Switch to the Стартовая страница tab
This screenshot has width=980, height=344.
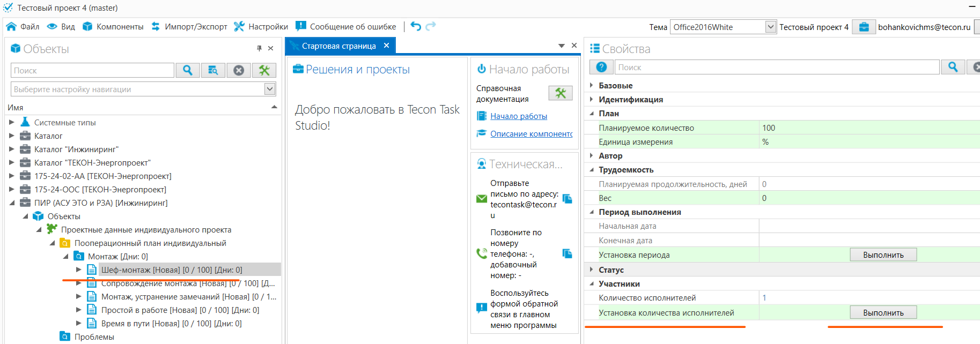pos(338,46)
